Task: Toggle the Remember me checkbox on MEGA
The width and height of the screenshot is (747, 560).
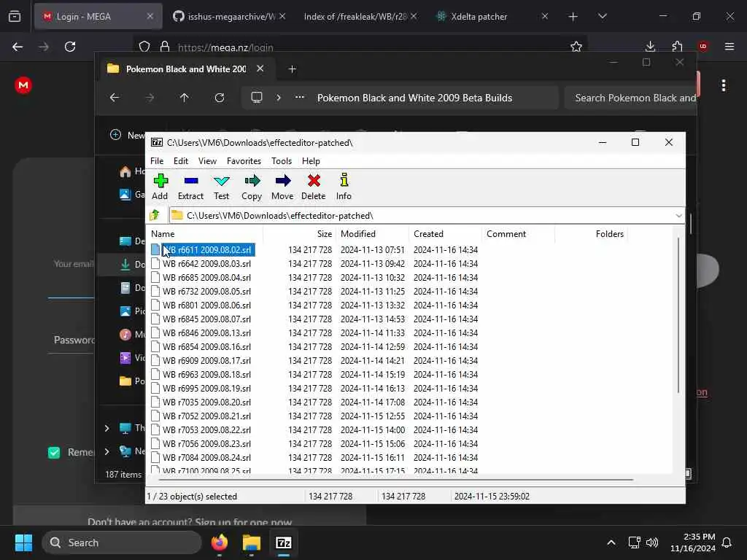Action: pos(54,452)
